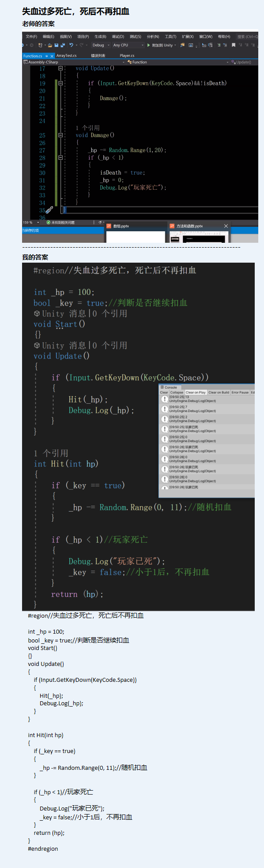
Task: Click the Clear button in Console
Action: 164,392
